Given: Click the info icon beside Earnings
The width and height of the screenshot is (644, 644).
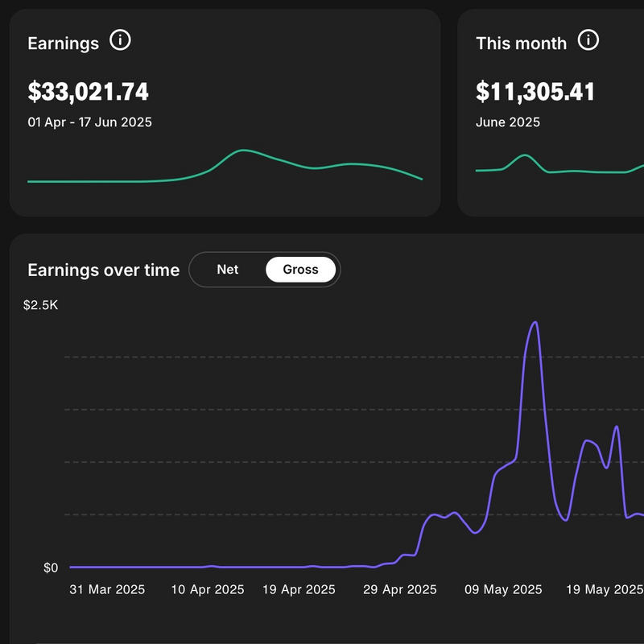Looking at the screenshot, I should tap(120, 40).
